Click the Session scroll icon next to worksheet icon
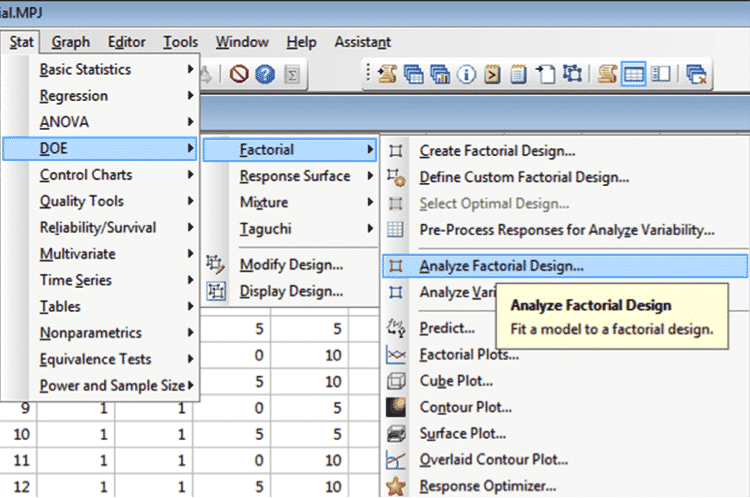Viewport: 750px width, 498px height. pos(607,75)
